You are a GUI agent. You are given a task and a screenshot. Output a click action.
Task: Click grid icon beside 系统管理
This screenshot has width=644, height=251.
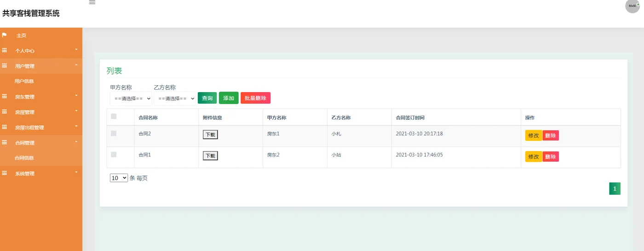point(5,173)
